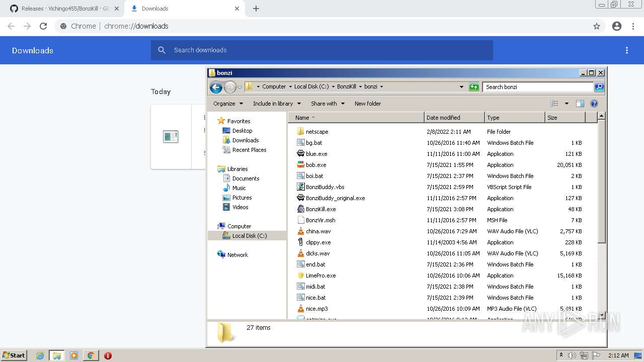644x362 pixels.
Task: Sort files by Date modified column
Action: (x=454, y=118)
